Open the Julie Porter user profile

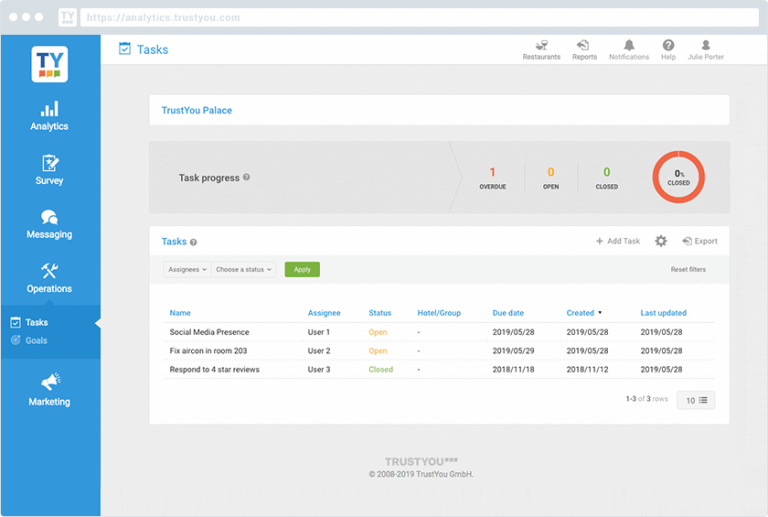pos(705,50)
